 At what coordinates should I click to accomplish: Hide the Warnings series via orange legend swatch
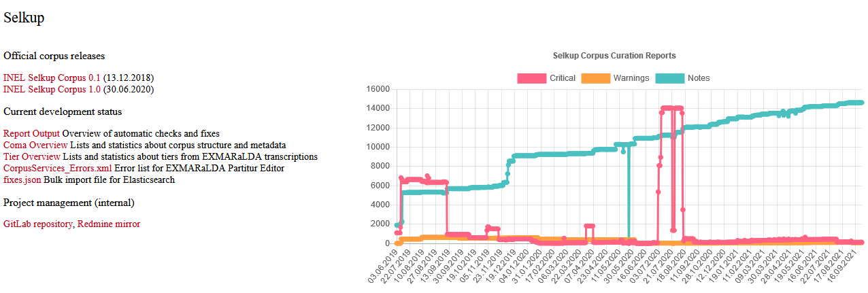(x=595, y=78)
